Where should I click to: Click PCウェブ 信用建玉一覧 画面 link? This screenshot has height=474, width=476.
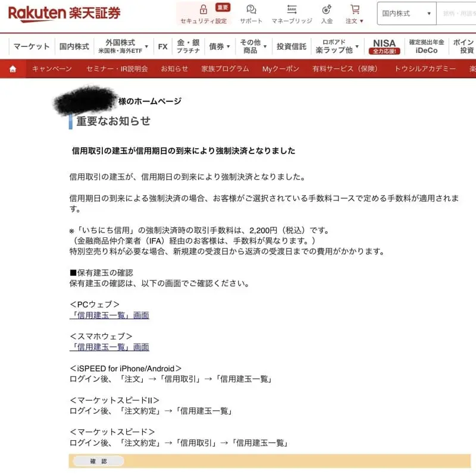click(109, 315)
